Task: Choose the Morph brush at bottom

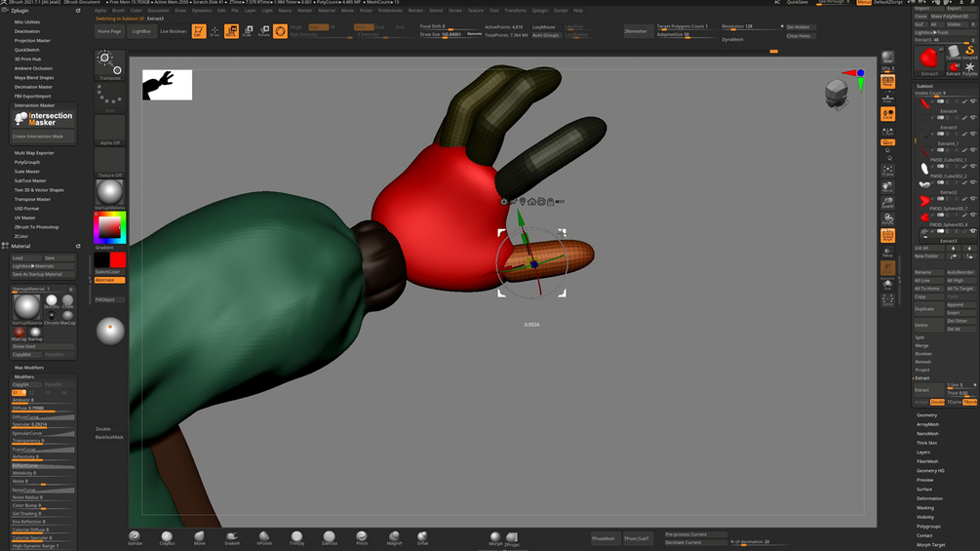Action: (x=495, y=538)
